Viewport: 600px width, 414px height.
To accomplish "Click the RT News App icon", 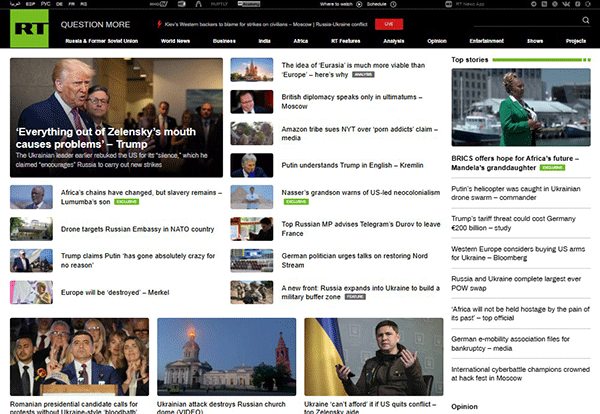I will (x=449, y=4).
